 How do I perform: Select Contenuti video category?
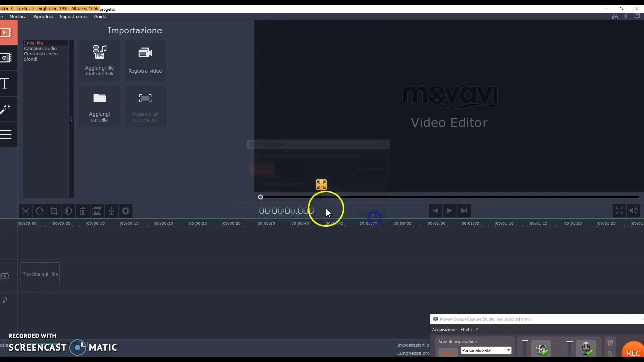[x=41, y=54]
